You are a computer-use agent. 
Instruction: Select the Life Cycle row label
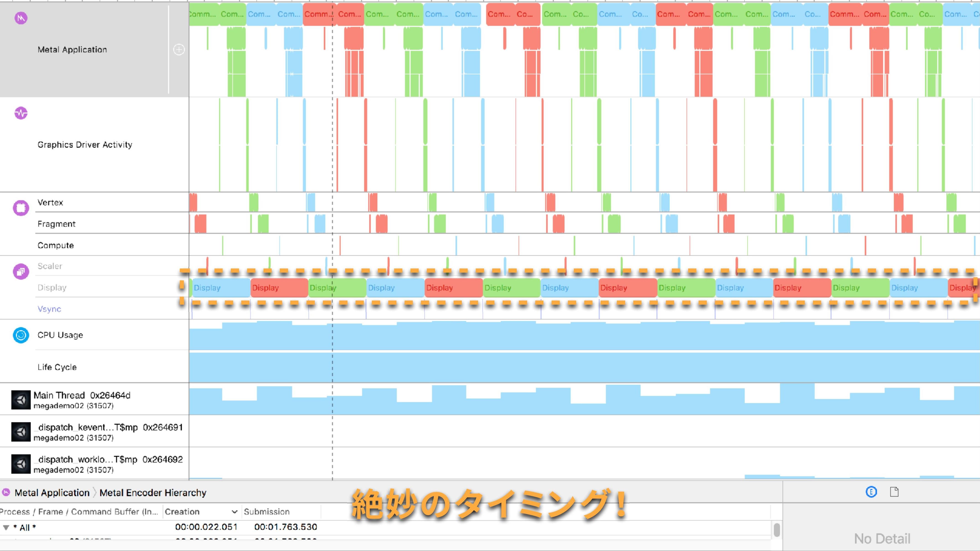pos(57,367)
